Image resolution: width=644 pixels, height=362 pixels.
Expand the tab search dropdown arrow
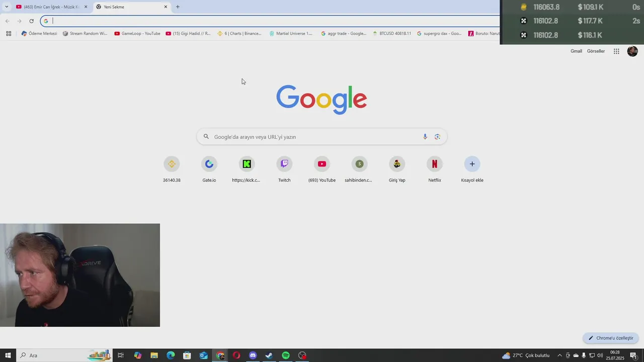click(7, 7)
